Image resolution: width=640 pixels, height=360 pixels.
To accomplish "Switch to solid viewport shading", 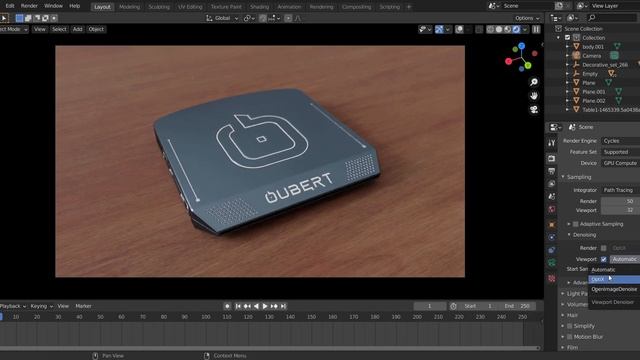I will [499, 29].
